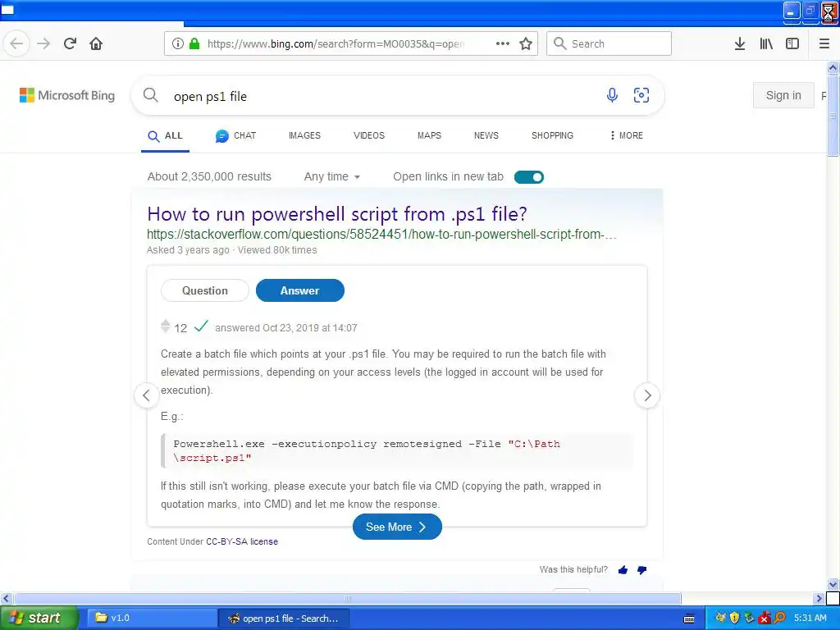The width and height of the screenshot is (840, 630).
Task: Switch to the IMAGES tab
Action: pyautogui.click(x=304, y=135)
